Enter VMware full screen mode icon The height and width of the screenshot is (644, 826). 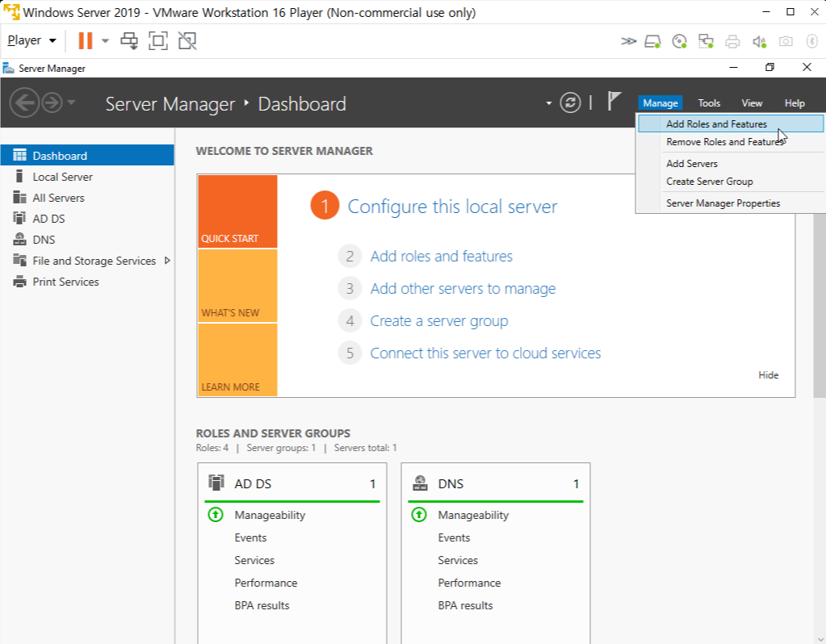[158, 40]
